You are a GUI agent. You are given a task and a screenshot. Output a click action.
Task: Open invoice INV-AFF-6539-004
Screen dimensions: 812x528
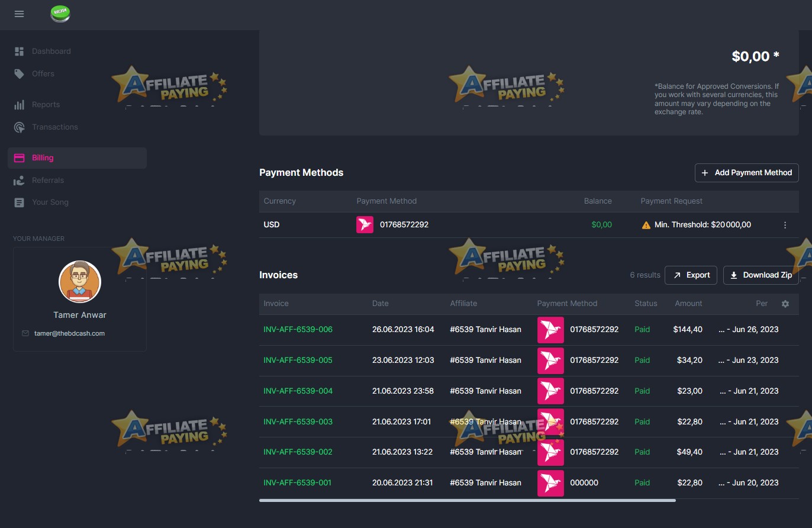(298, 391)
